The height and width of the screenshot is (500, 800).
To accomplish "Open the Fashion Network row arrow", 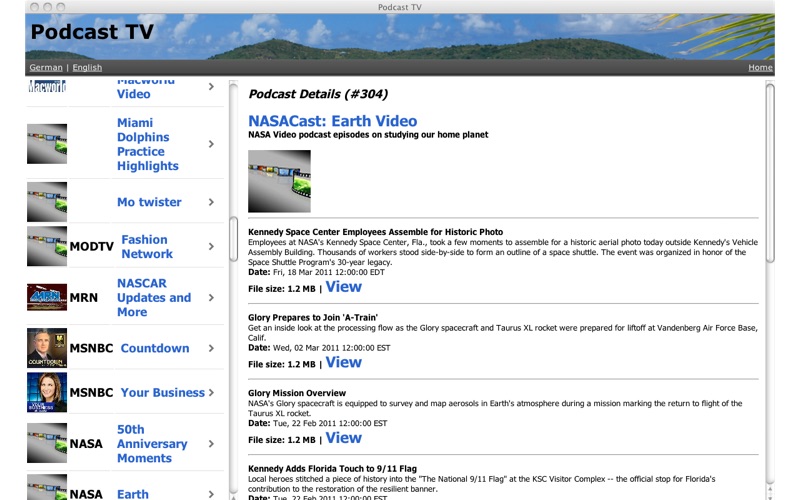I will (211, 246).
